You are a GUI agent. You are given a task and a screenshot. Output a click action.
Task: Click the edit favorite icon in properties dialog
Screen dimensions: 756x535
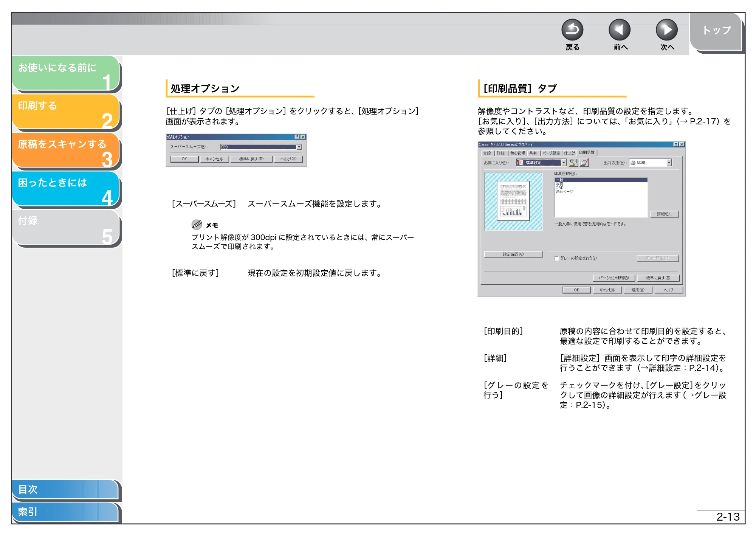click(584, 163)
